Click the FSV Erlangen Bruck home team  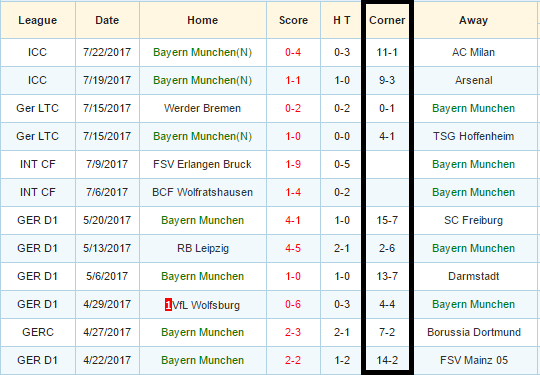coord(202,164)
